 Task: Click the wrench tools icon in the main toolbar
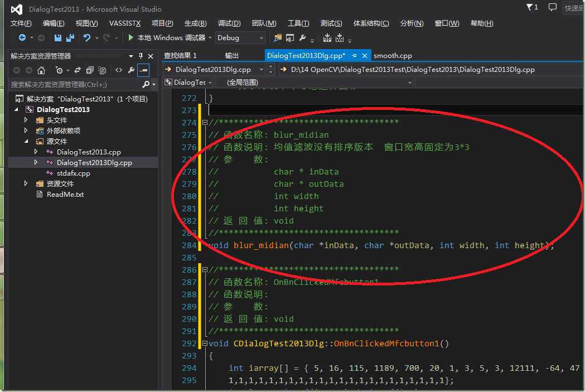click(x=302, y=38)
